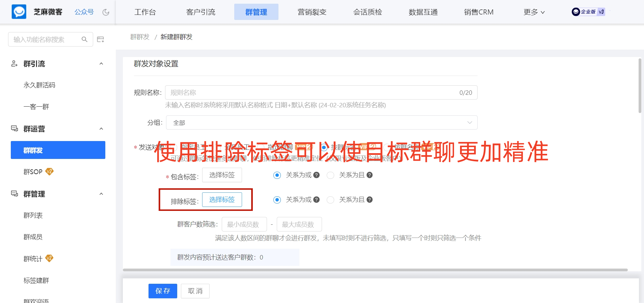Click 选择标签 button for 排除标签

tap(222, 199)
